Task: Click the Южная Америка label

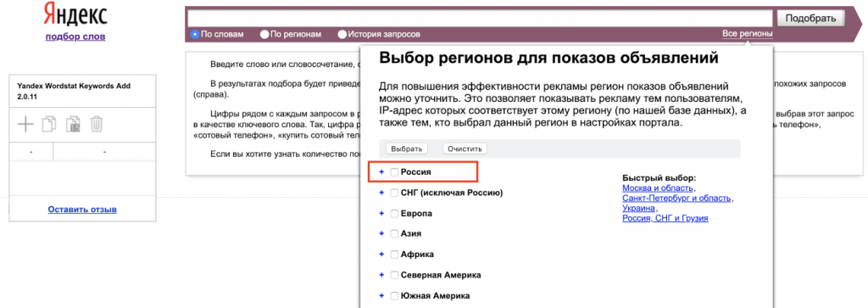Action: (x=435, y=295)
